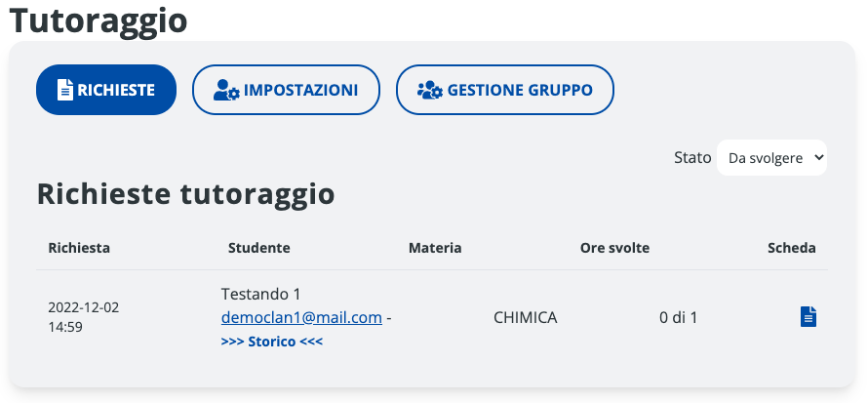Show the student's Storico history link
This screenshot has height=403, width=868.
pos(272,342)
